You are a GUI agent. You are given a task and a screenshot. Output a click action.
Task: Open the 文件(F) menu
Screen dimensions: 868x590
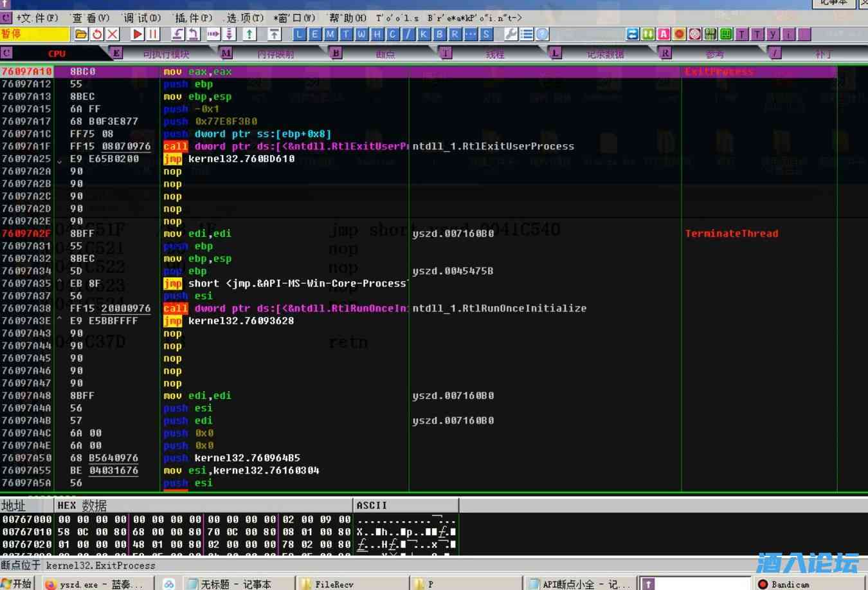[37, 18]
